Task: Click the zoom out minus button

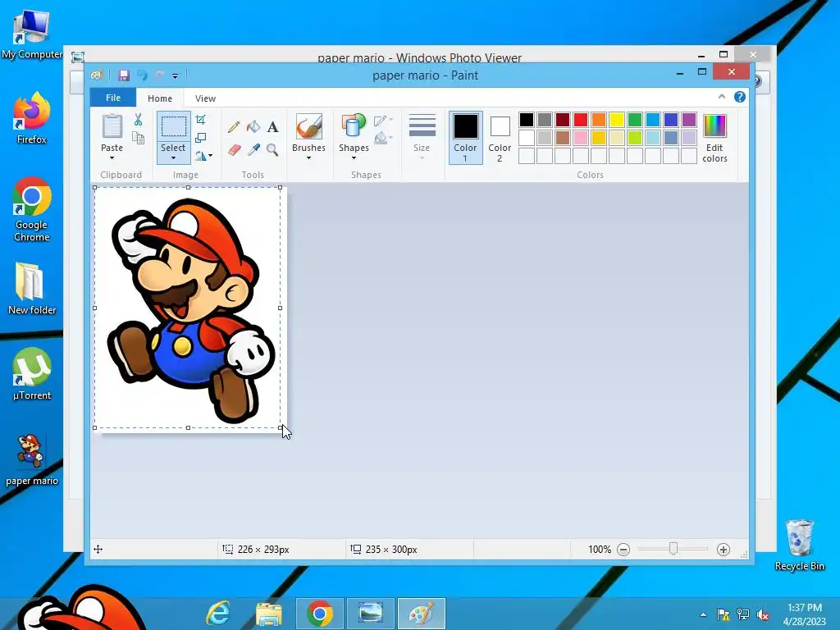Action: tap(623, 549)
